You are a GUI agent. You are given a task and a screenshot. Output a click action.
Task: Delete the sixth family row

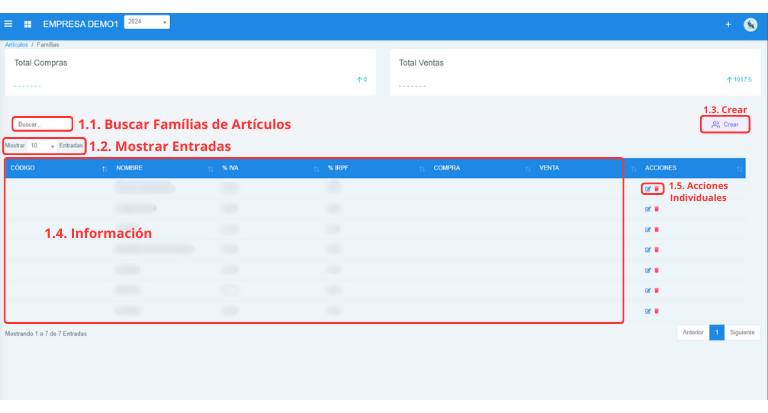point(657,291)
